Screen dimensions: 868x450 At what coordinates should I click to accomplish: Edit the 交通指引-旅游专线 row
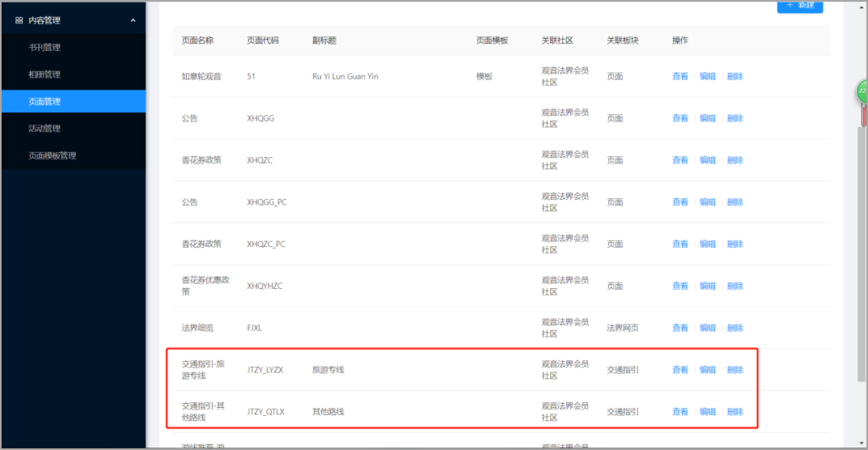click(708, 370)
